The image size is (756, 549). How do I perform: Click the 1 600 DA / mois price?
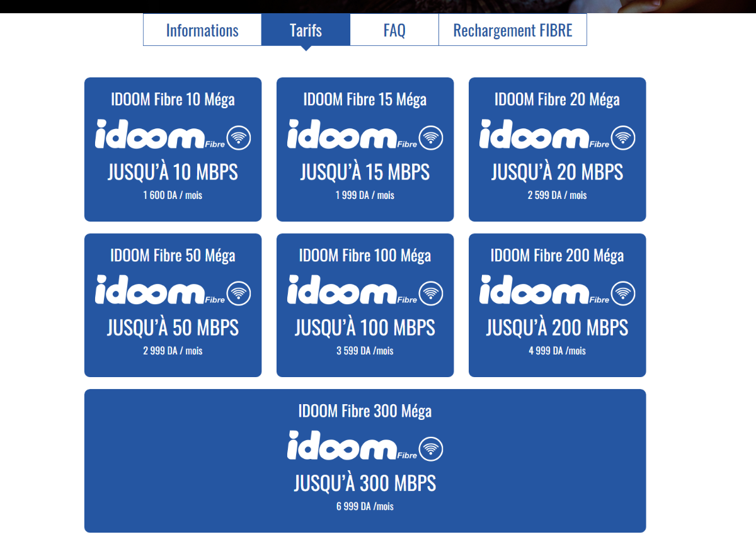point(173,195)
